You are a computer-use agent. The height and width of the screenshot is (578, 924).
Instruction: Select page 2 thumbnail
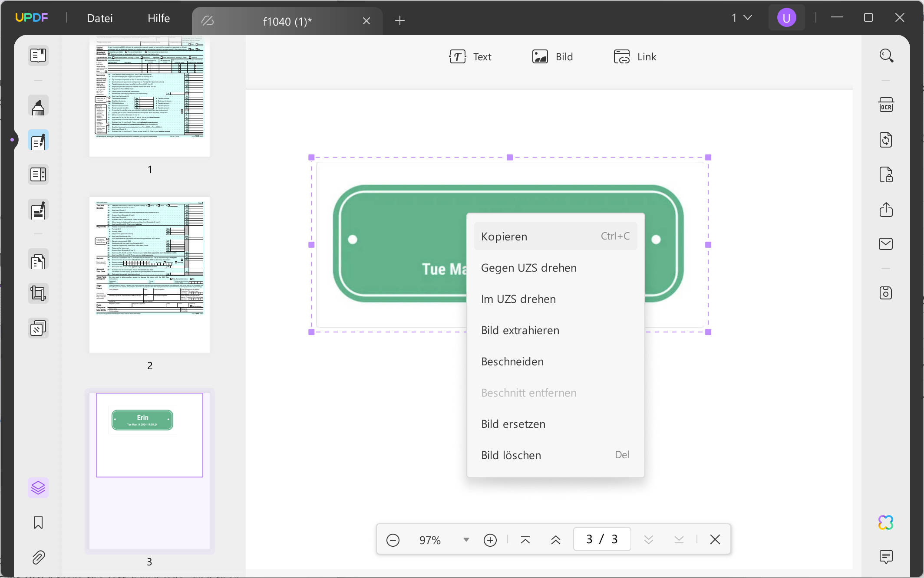tap(150, 275)
